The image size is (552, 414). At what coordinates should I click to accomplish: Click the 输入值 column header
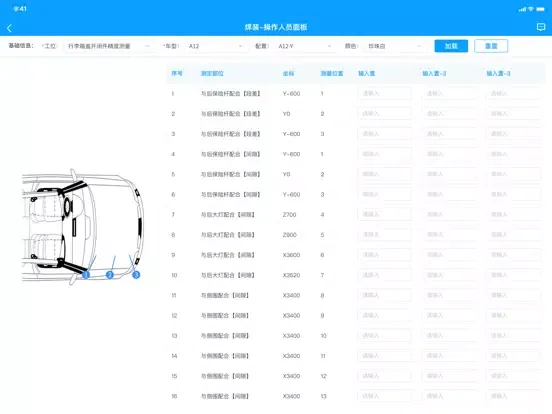coord(366,74)
